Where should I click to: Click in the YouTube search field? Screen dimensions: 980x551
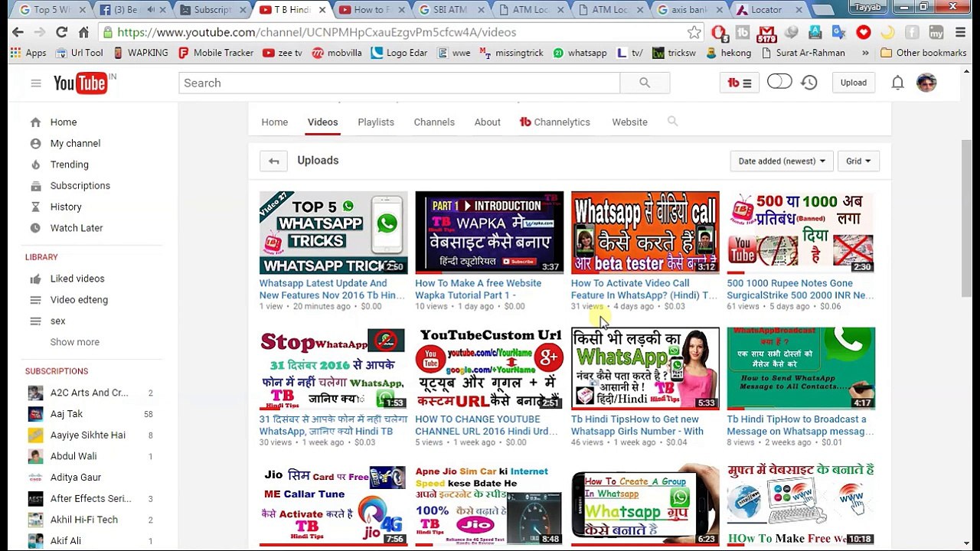(399, 83)
